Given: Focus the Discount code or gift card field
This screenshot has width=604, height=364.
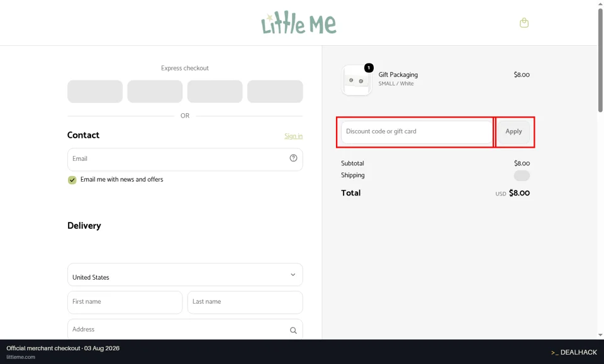Looking at the screenshot, I should pyautogui.click(x=417, y=131).
